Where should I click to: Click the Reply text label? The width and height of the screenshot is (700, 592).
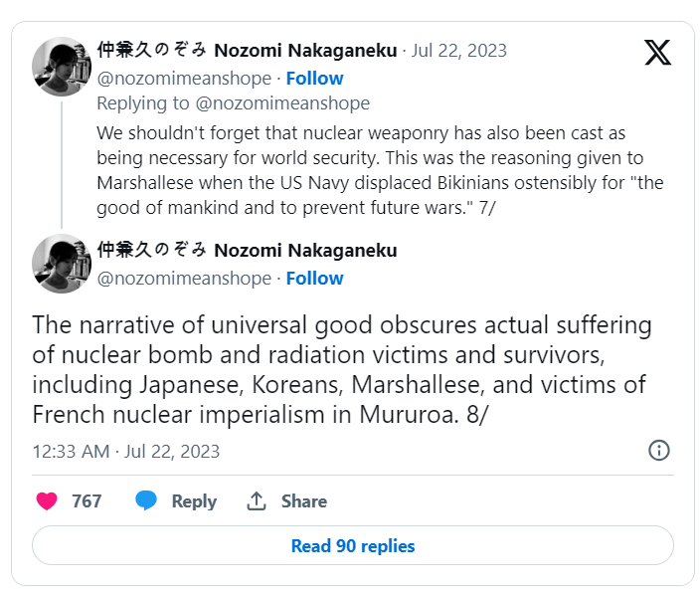click(194, 501)
